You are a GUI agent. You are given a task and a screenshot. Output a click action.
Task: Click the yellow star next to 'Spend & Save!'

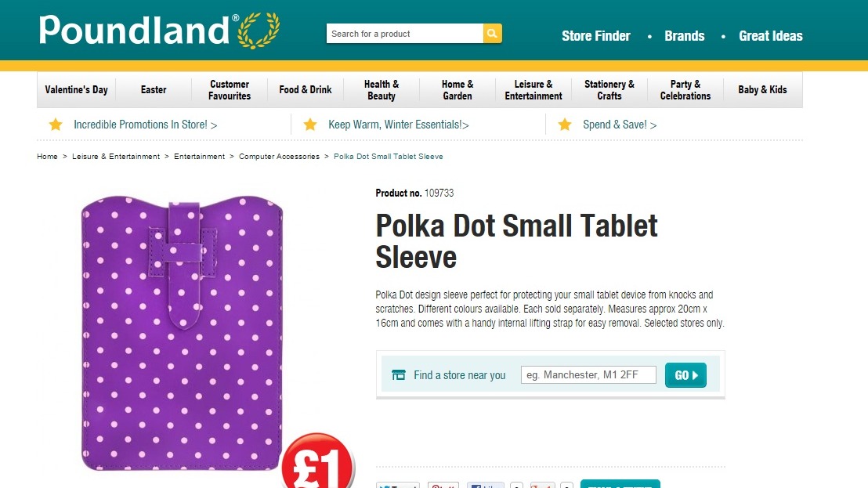pyautogui.click(x=565, y=124)
